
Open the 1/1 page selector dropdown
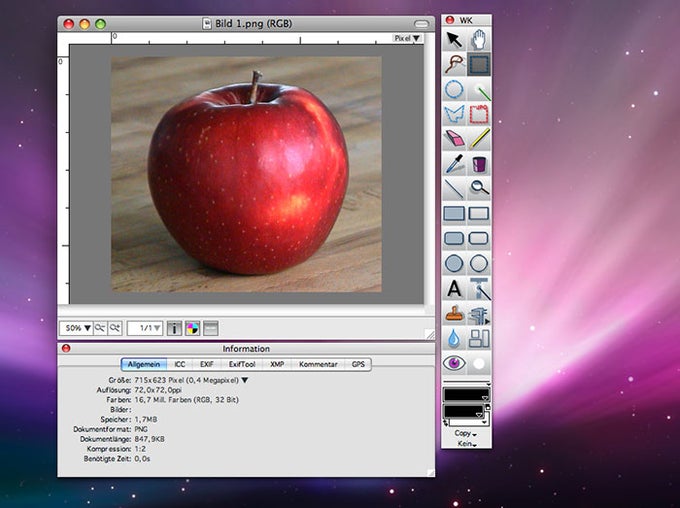pyautogui.click(x=145, y=328)
